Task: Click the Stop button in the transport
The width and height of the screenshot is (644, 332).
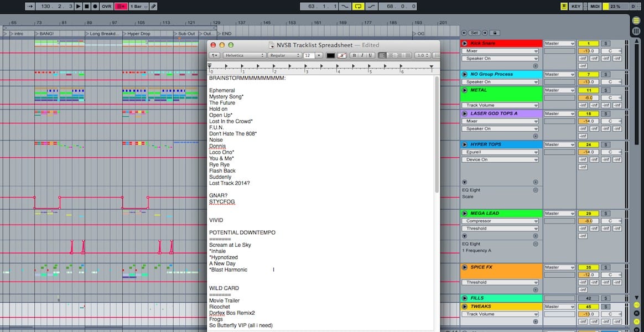Action: pyautogui.click(x=87, y=6)
